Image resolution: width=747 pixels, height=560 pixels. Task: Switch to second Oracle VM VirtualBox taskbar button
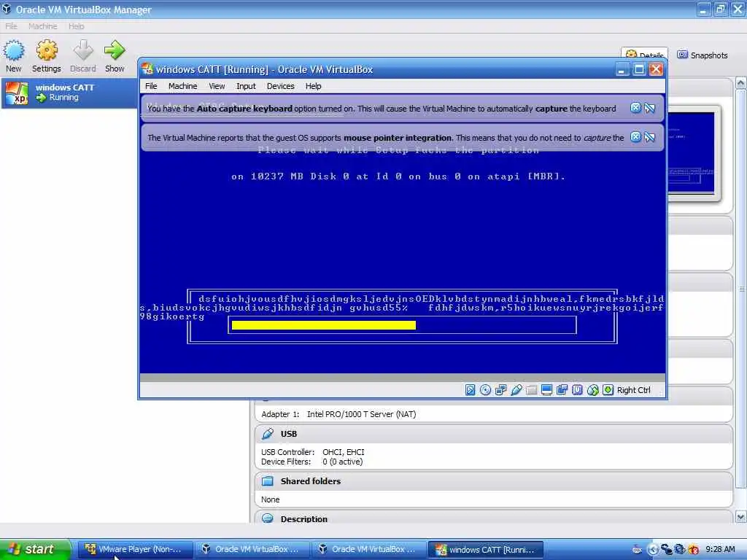(x=369, y=549)
